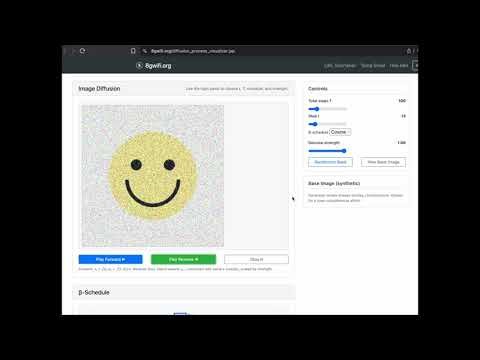This screenshot has height=360, width=480.
Task: Click the Randomize Seed button
Action: click(x=330, y=162)
